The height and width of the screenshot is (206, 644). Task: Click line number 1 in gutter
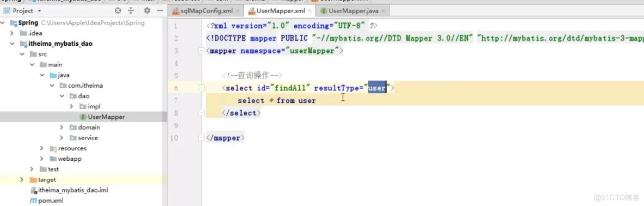coord(176,26)
